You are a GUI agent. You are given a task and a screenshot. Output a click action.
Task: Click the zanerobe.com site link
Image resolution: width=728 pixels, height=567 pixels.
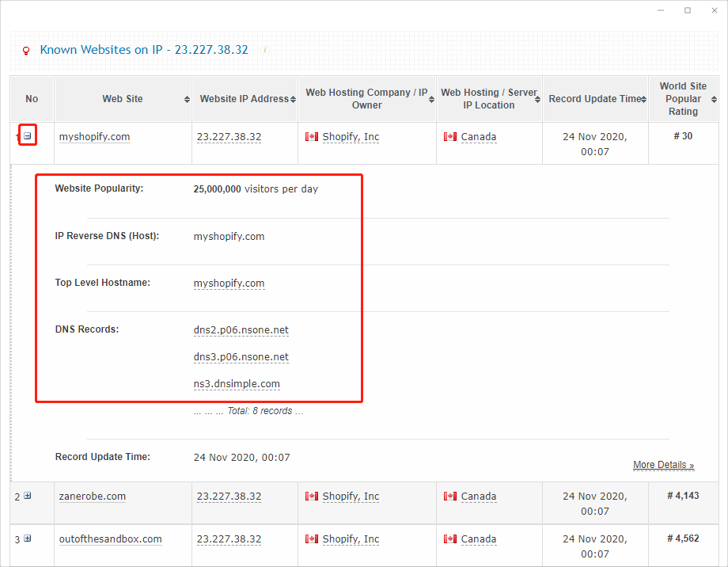(x=92, y=497)
